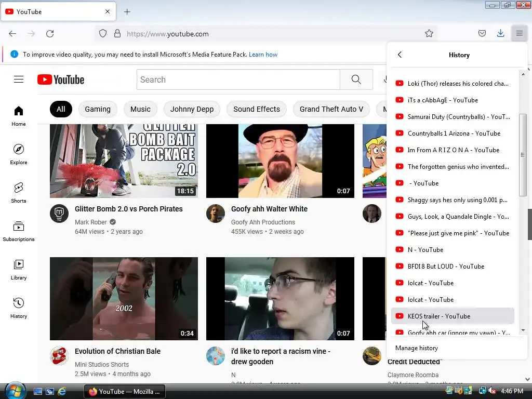Open Walter White video thumbnail
532x399 pixels.
click(x=280, y=161)
